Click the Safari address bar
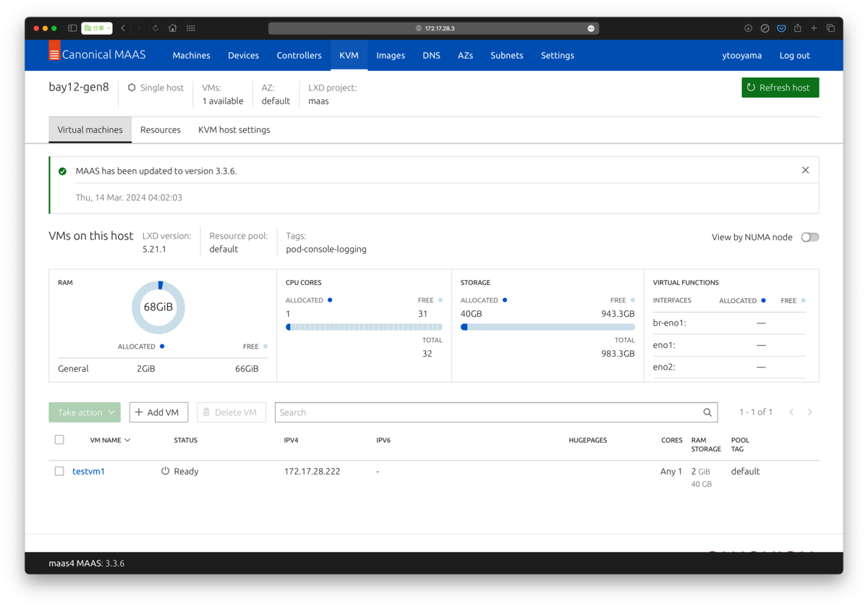 coord(433,28)
